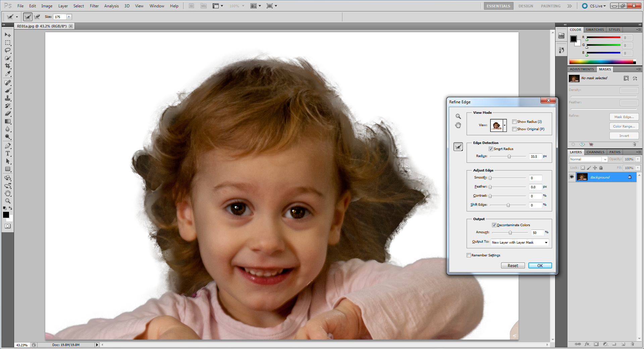Select the Eraser tool
This screenshot has width=644, height=349.
coord(8,113)
